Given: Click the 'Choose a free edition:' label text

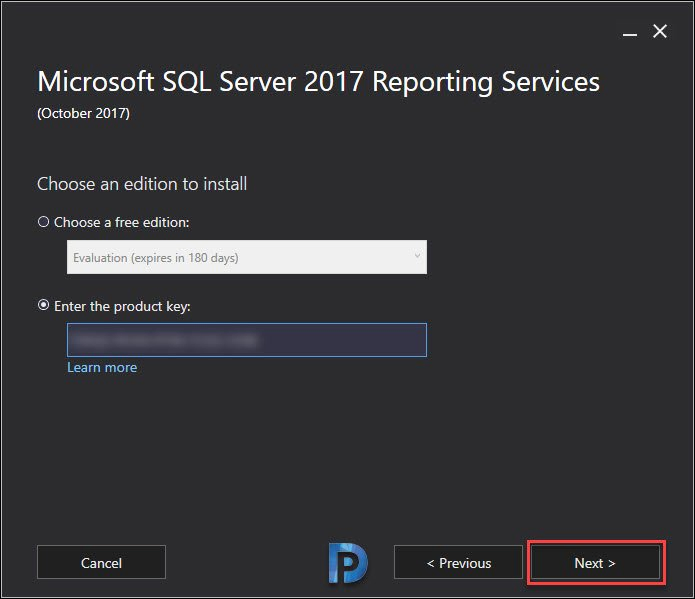Looking at the screenshot, I should [x=121, y=222].
